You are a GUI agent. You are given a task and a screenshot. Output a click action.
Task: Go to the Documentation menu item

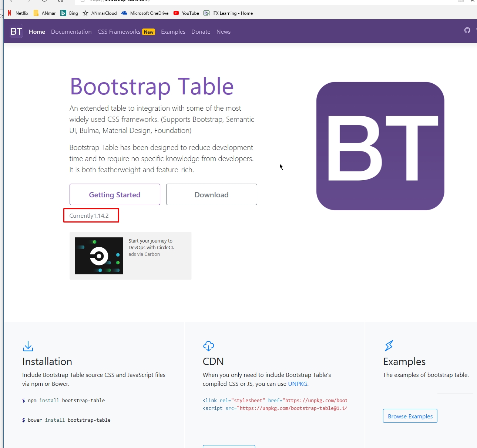click(x=71, y=32)
